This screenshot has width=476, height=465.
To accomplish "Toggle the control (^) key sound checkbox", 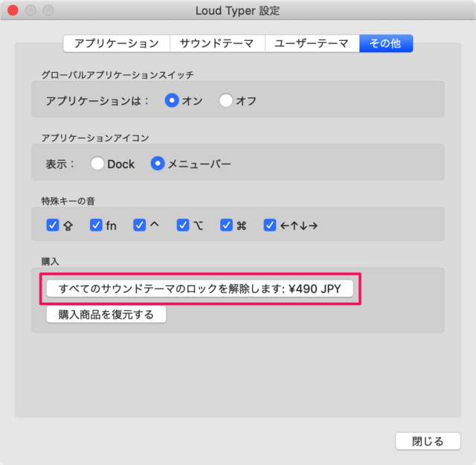I will (139, 225).
